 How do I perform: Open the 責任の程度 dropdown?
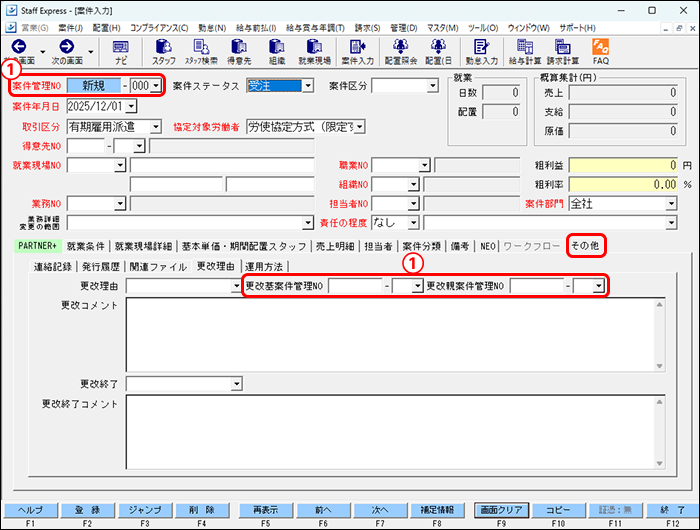point(413,222)
